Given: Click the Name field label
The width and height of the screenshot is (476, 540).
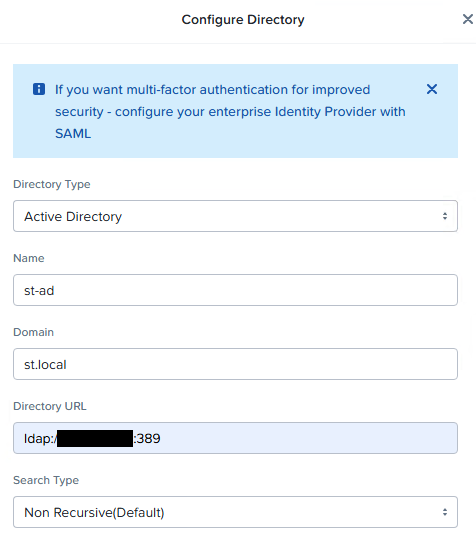Looking at the screenshot, I should (x=29, y=258).
